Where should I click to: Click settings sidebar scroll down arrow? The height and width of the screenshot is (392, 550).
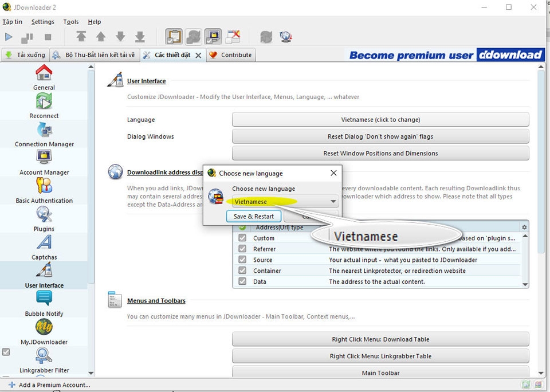(x=91, y=373)
